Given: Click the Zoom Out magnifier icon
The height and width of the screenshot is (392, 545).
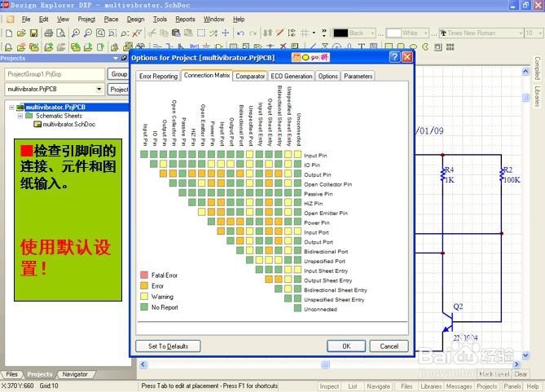Looking at the screenshot, I should click(x=88, y=33).
